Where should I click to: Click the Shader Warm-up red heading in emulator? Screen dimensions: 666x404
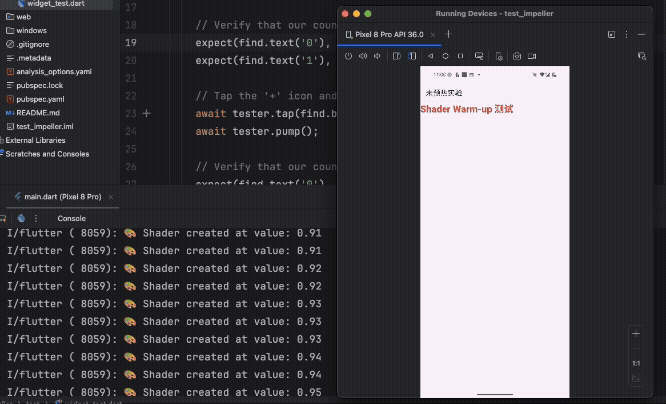click(466, 109)
